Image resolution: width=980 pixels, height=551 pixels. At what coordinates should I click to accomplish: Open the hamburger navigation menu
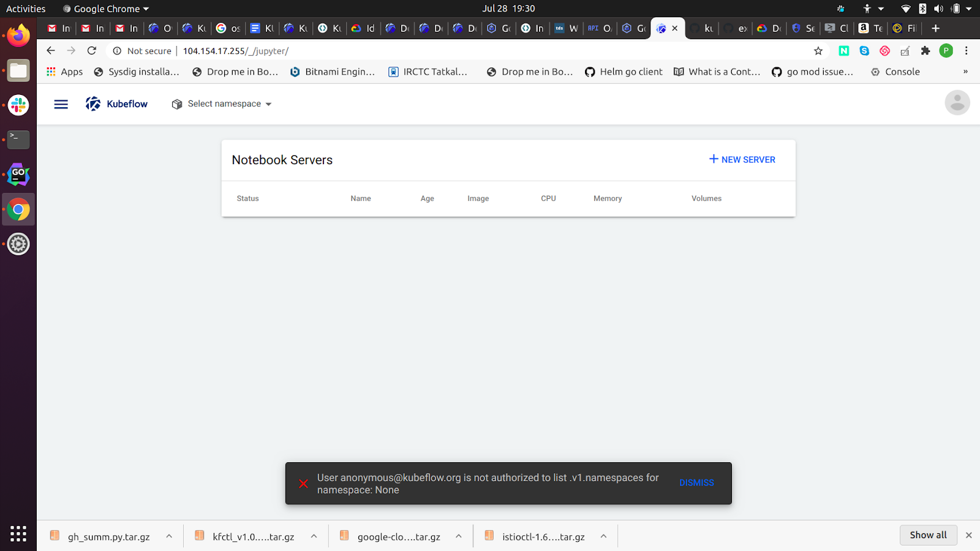[x=61, y=103]
